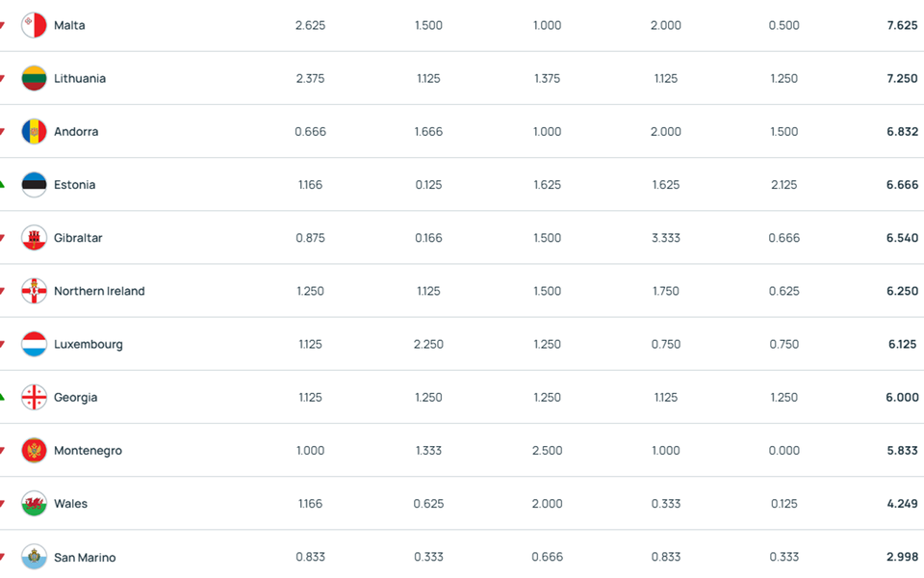Click the Malta flag icon
The image size is (924, 578).
(x=35, y=25)
